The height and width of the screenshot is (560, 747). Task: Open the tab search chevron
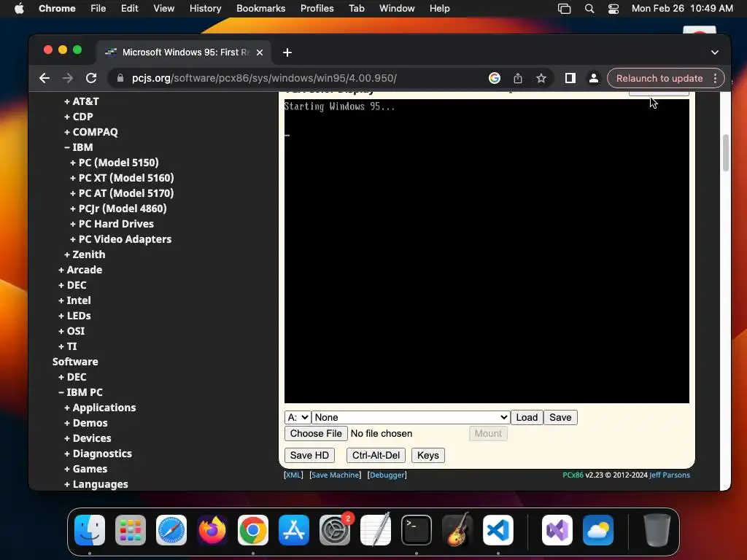pyautogui.click(x=715, y=52)
